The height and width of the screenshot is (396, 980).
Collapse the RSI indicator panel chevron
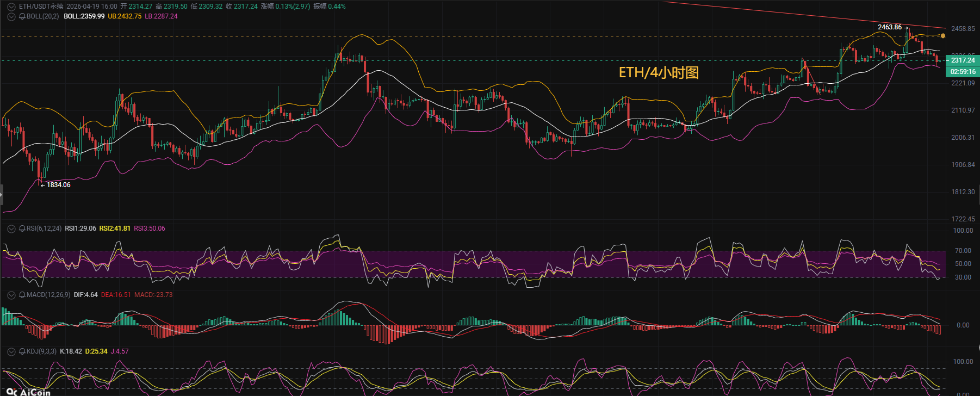click(x=11, y=228)
